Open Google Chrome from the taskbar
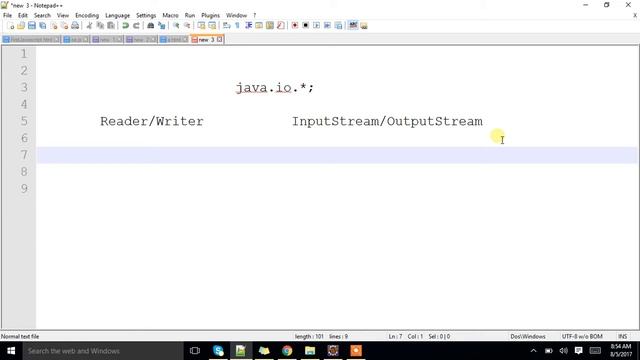Screen dimensions: 640x360 pos(287,351)
